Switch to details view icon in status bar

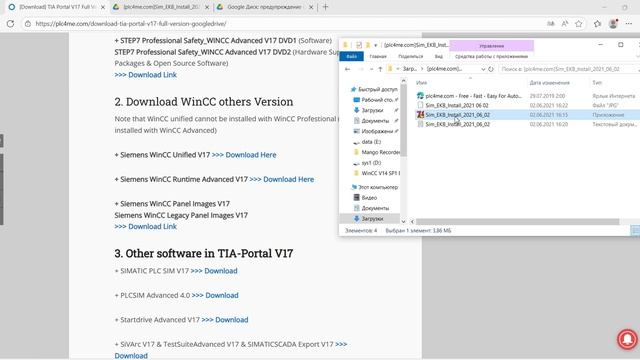click(x=635, y=231)
